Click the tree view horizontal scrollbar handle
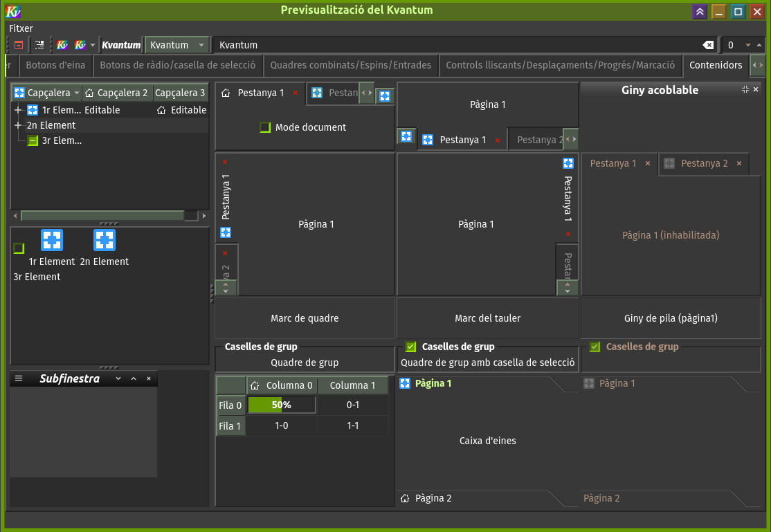The image size is (771, 532). pos(102,215)
